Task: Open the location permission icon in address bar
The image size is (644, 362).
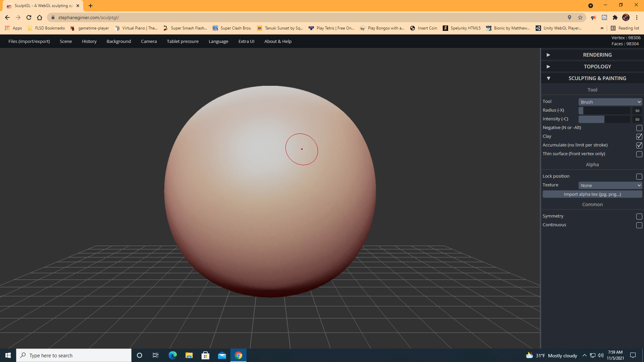Action: (570, 17)
